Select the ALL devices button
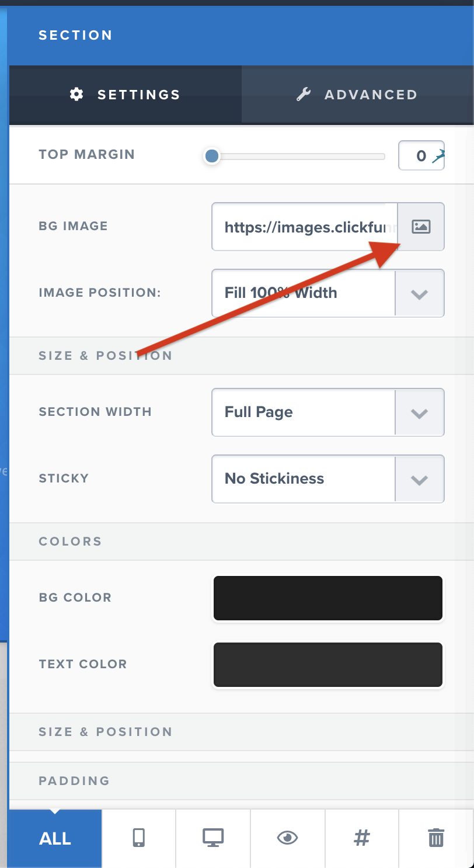Image resolution: width=474 pixels, height=868 pixels. click(55, 838)
